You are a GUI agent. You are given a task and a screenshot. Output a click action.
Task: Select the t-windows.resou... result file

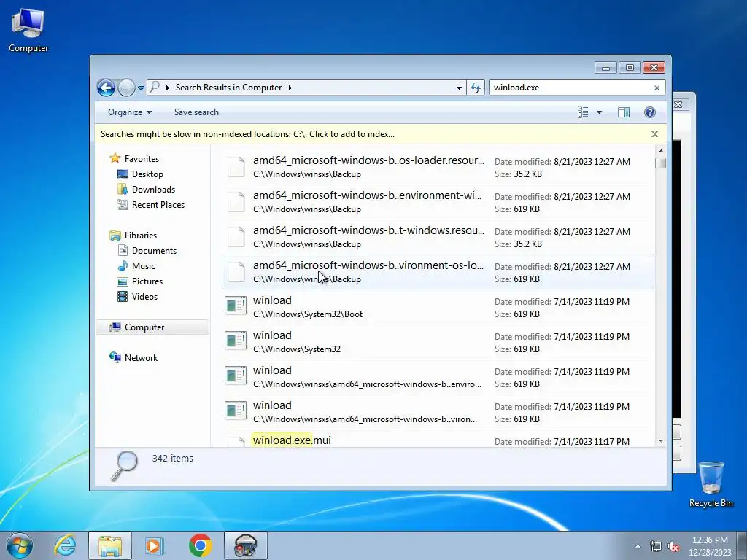tap(436, 237)
